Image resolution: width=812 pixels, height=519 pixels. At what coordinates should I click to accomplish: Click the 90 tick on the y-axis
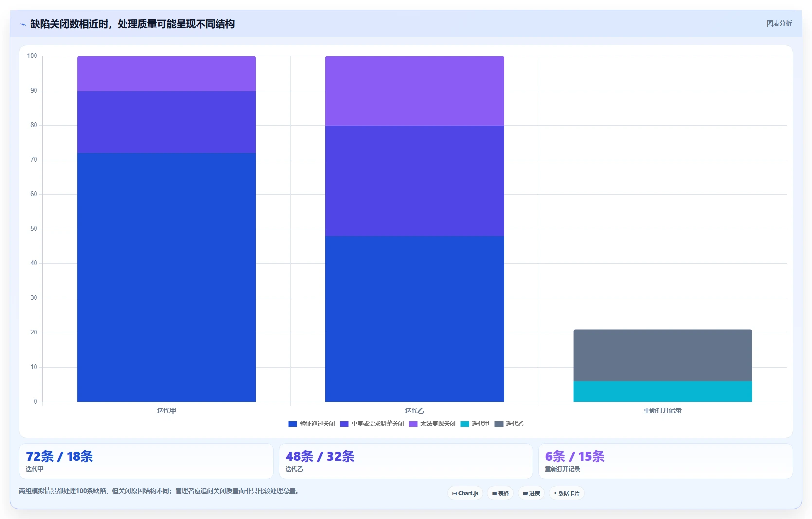click(x=34, y=91)
